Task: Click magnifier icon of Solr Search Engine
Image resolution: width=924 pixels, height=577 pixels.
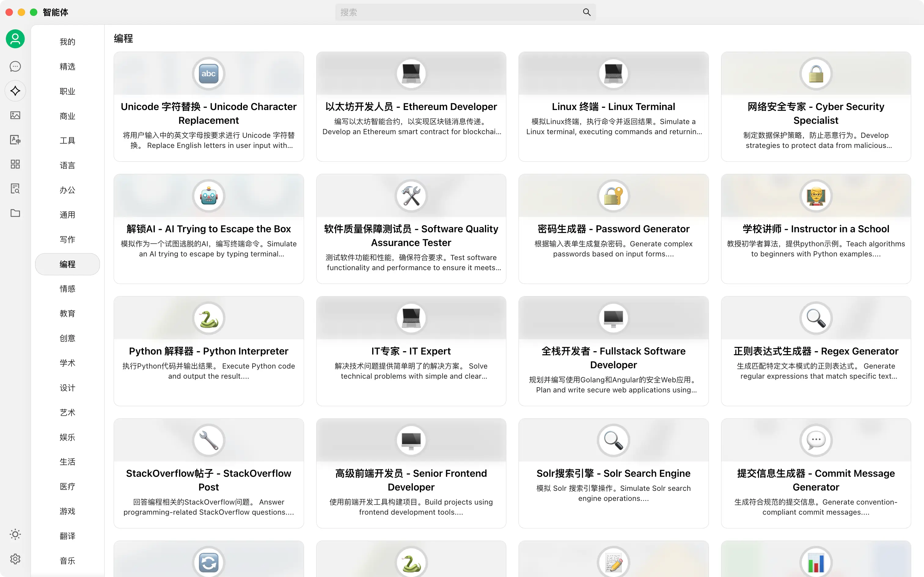Action: (614, 440)
